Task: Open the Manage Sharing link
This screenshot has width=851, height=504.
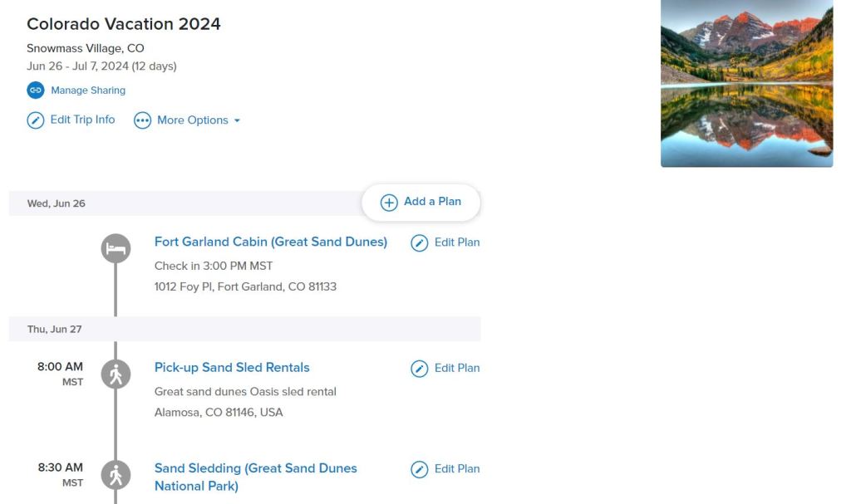Action: pyautogui.click(x=88, y=90)
